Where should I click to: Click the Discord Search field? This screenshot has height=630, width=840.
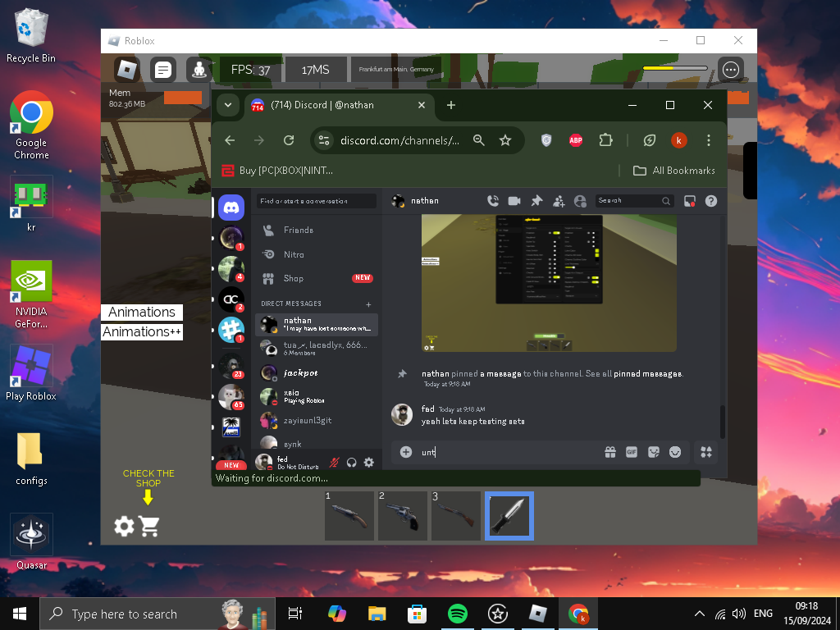(634, 201)
